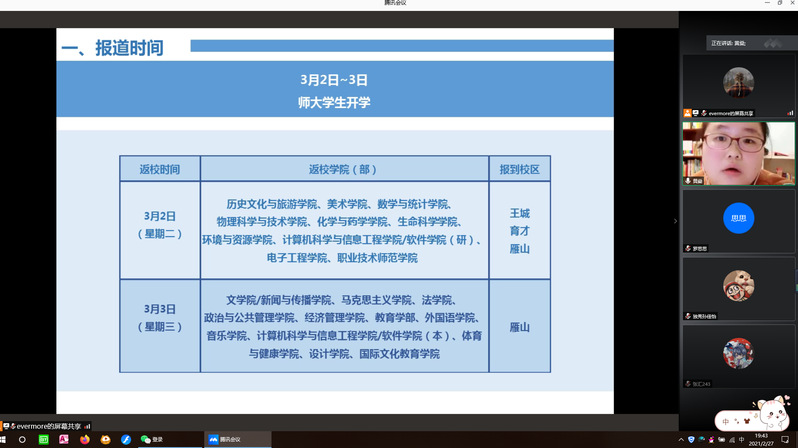Switch to the Tencent Meeting taskbar button

tap(237, 439)
